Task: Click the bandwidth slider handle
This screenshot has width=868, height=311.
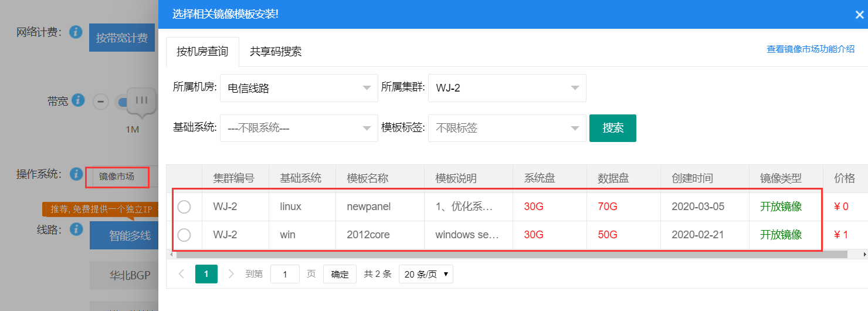Action: [x=141, y=100]
